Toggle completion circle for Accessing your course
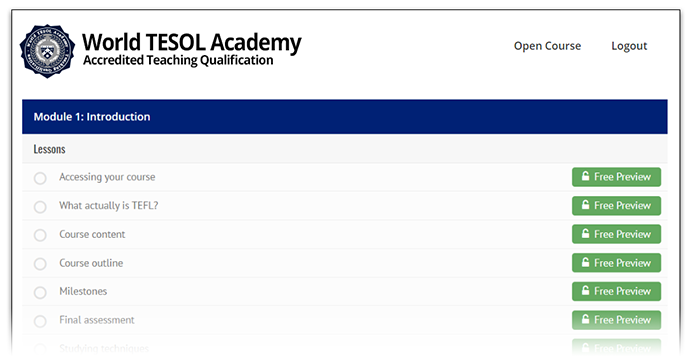This screenshot has width=688, height=360. pos(40,178)
